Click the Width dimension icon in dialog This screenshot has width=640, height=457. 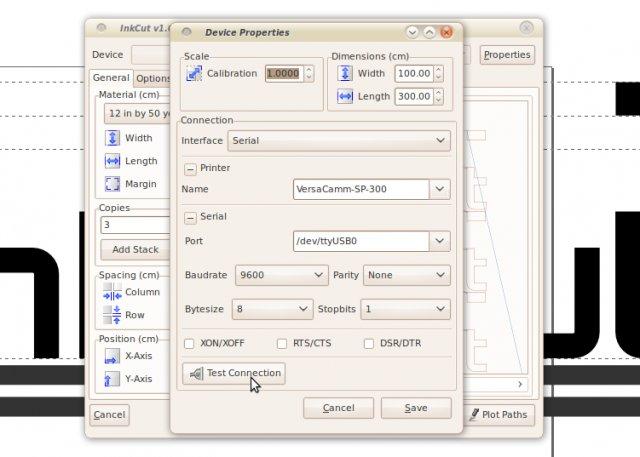point(345,73)
